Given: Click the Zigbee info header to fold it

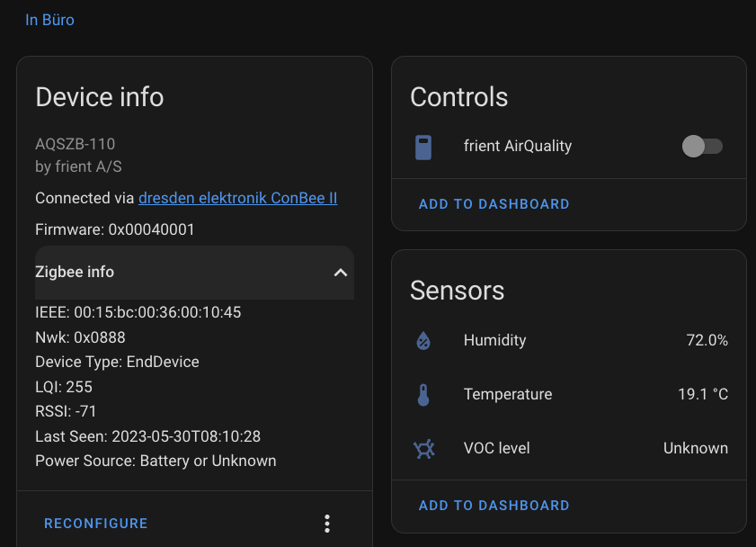Looking at the screenshot, I should click(x=194, y=272).
